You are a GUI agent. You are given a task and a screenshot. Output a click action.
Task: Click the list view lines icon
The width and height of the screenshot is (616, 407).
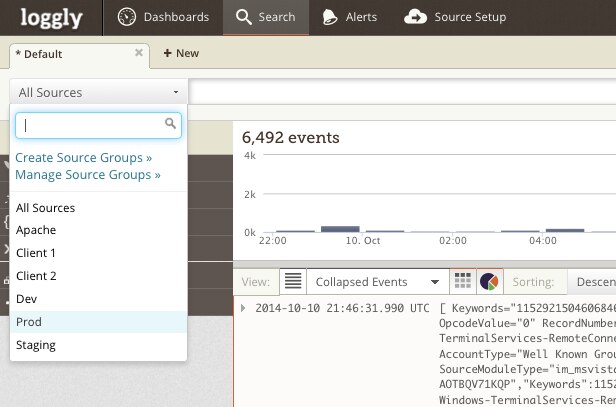click(x=291, y=281)
